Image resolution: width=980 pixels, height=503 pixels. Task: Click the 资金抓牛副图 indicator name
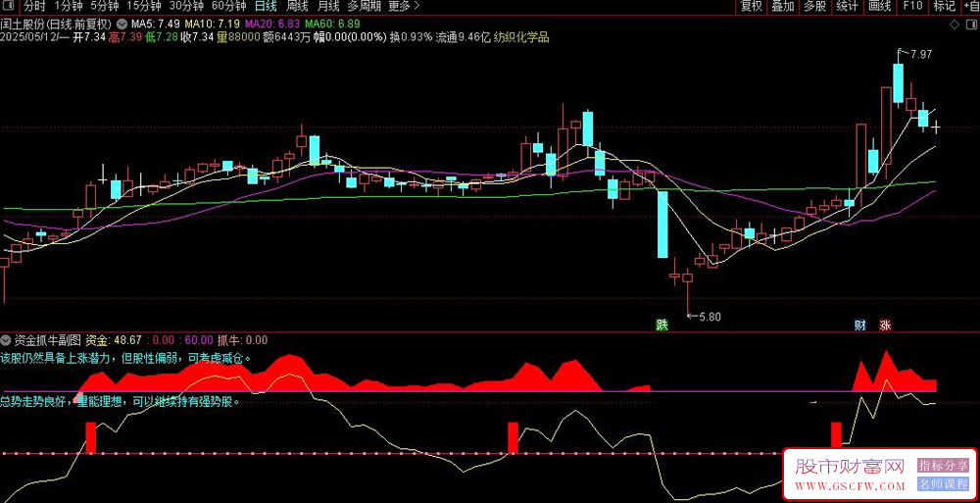click(x=48, y=340)
